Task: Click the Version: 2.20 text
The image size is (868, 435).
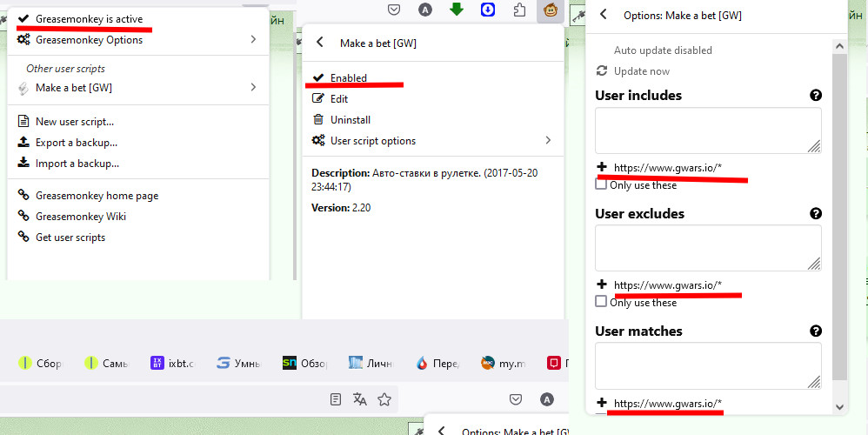Action: 341,208
